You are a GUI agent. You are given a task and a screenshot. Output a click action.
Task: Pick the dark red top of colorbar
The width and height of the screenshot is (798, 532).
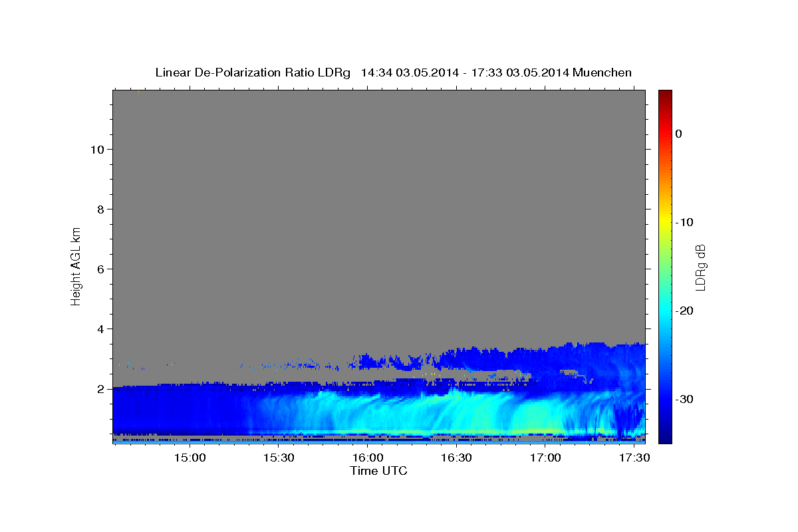pos(665,95)
